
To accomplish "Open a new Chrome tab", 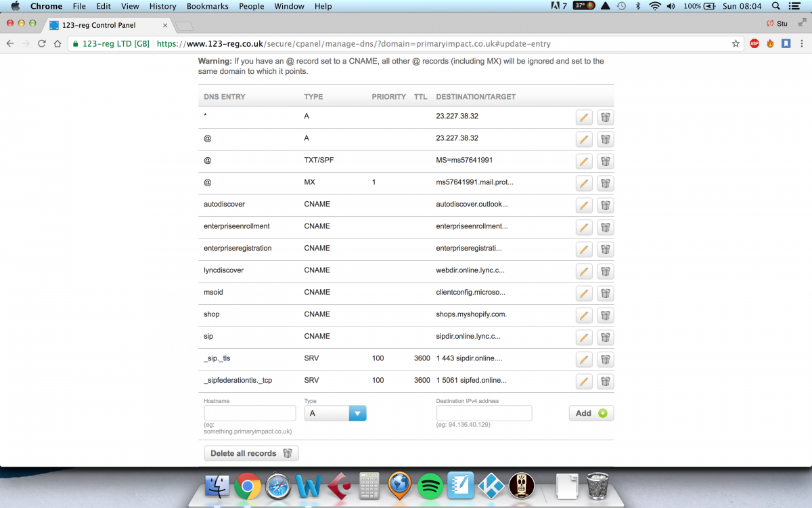I will coord(184,26).
